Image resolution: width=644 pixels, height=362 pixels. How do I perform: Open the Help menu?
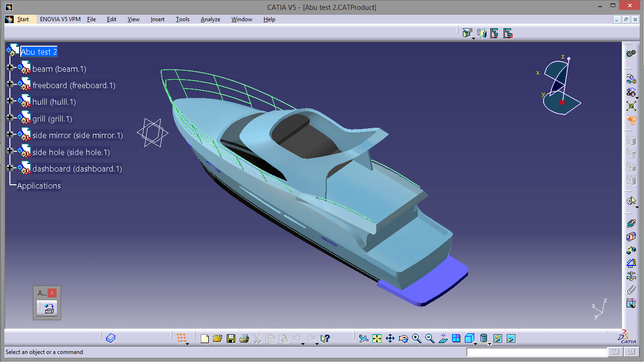(x=269, y=19)
